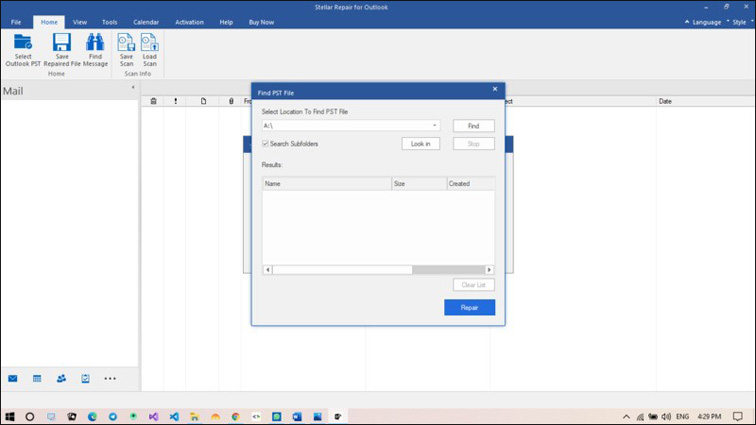Open File menu

pyautogui.click(x=16, y=22)
